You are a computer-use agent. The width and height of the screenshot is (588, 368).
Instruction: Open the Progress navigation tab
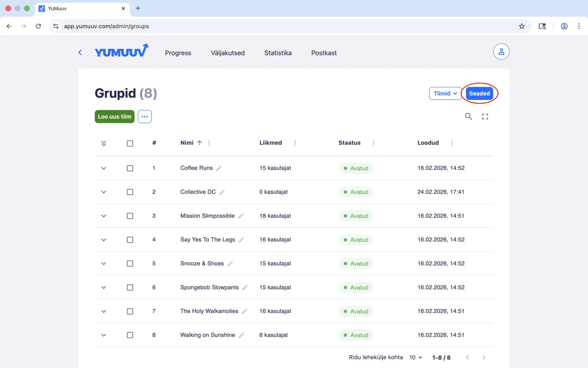pyautogui.click(x=178, y=53)
